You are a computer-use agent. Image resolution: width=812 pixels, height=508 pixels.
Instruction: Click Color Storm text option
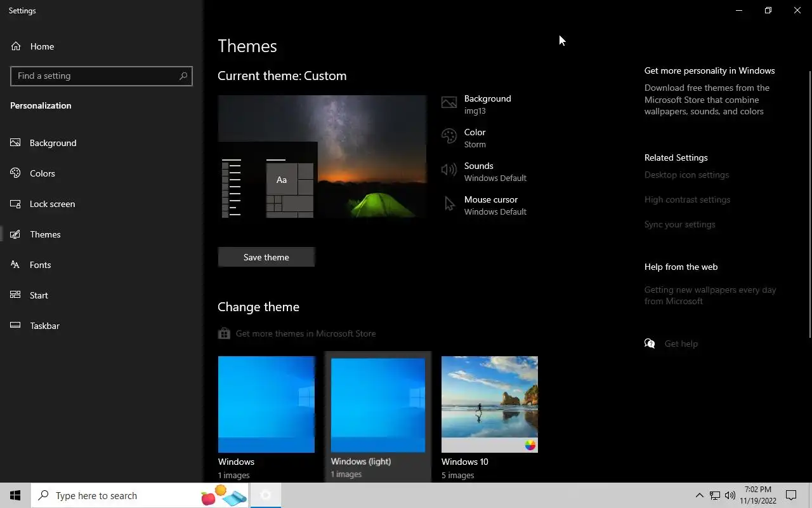point(475,138)
